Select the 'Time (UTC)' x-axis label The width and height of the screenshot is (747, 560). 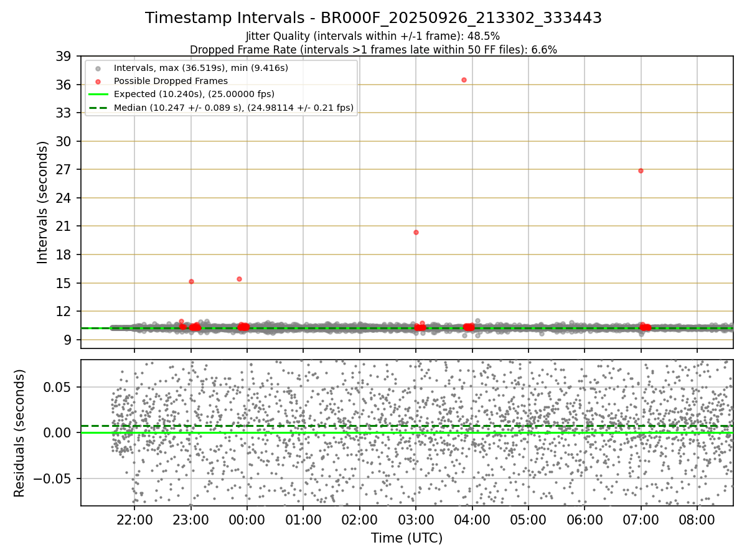pos(407,538)
